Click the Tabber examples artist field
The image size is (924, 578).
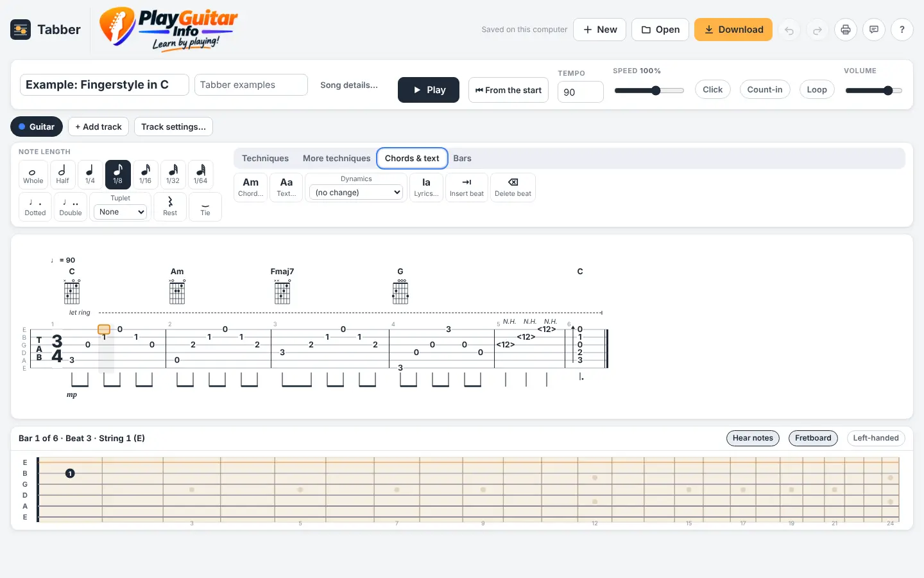251,85
